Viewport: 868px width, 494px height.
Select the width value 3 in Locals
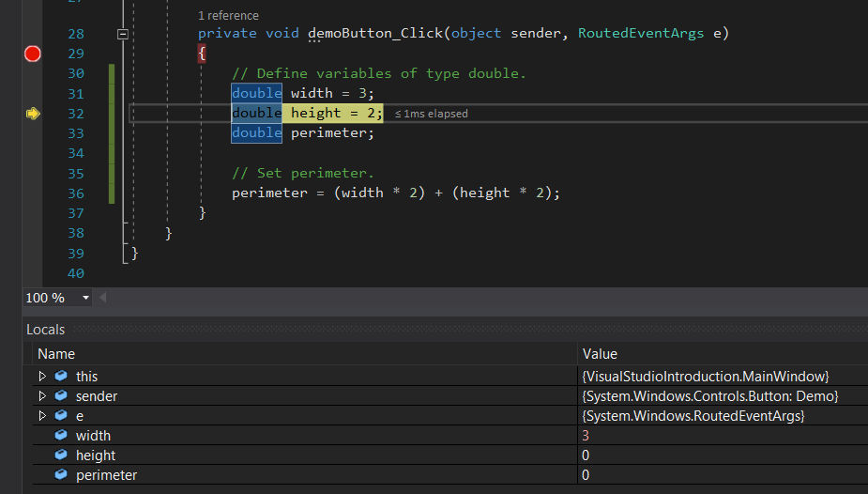[586, 436]
